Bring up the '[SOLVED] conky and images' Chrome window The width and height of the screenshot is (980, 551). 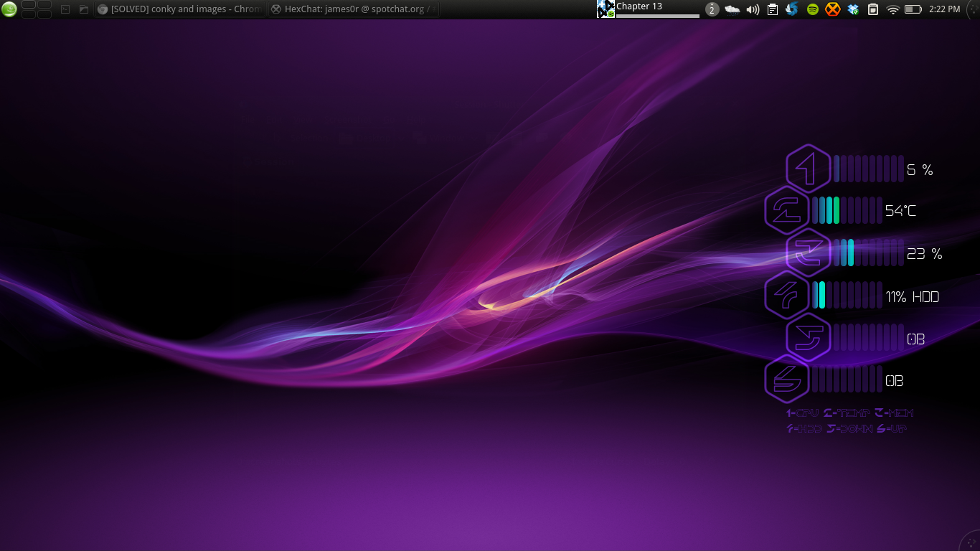coord(179,9)
